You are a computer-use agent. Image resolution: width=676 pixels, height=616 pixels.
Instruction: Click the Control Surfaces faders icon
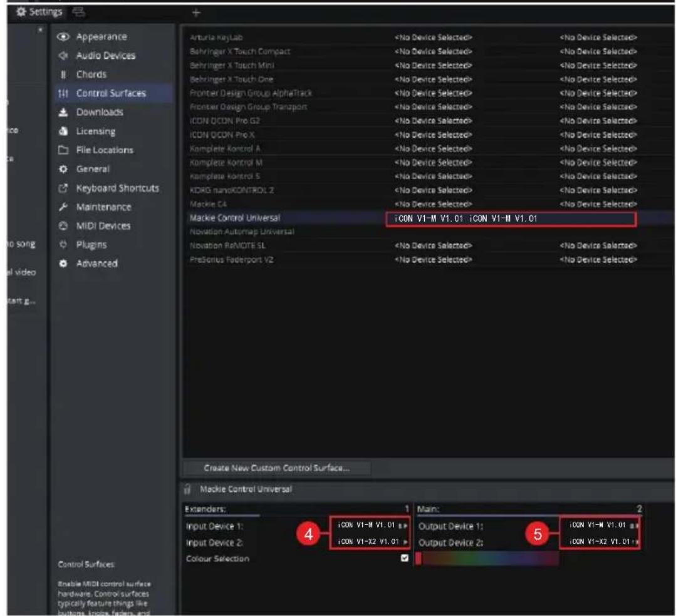point(63,93)
